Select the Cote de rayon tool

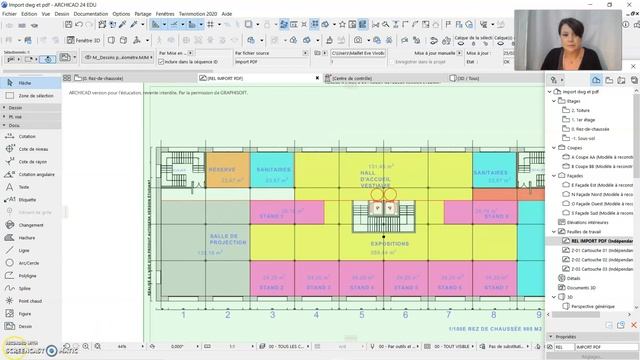pyautogui.click(x=31, y=162)
